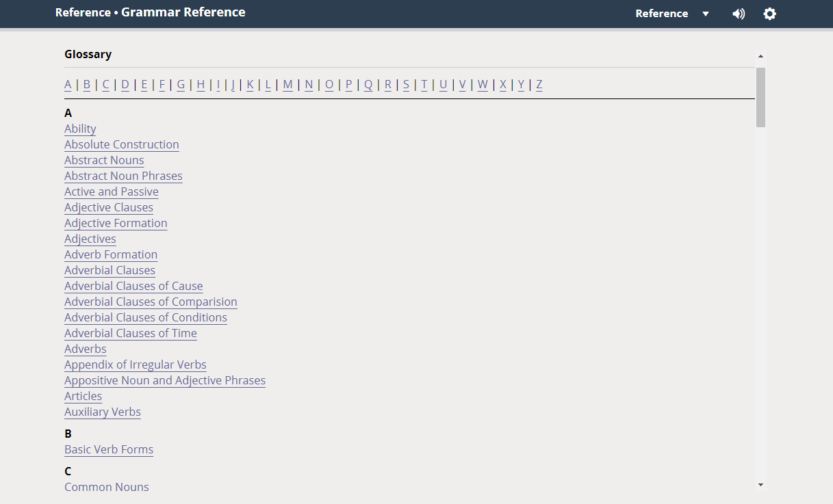833x504 pixels.
Task: Open Appendix of Irregular Verbs
Action: [135, 364]
